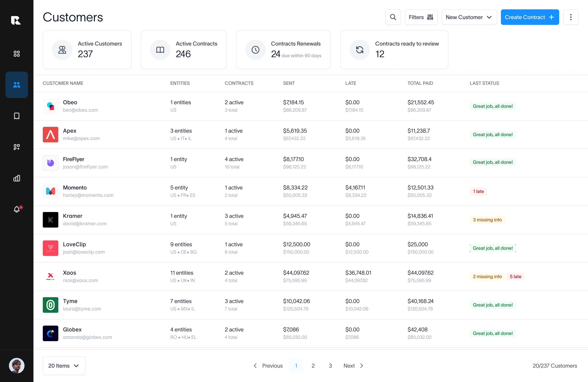Open the bar chart analytics icon

(17, 178)
